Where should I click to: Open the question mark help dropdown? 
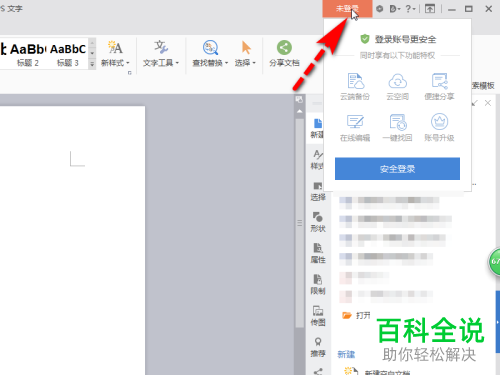point(410,9)
